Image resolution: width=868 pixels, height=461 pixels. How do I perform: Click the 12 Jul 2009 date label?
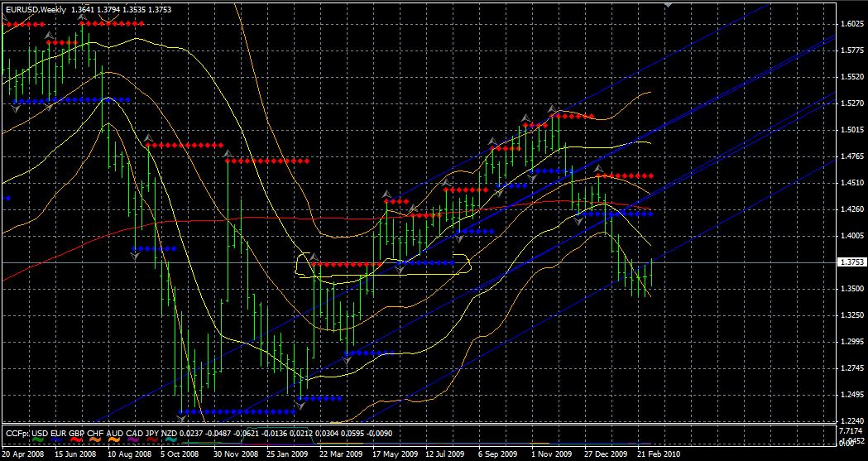click(445, 454)
